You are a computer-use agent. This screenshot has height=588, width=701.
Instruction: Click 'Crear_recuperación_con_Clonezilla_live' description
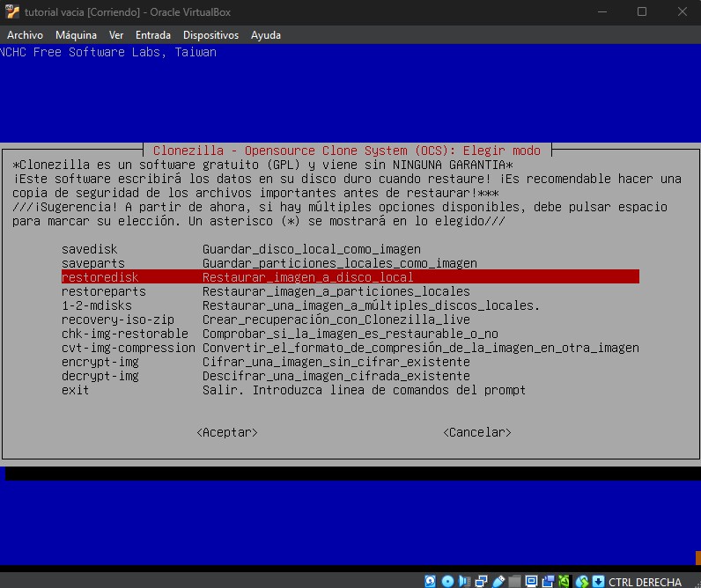[x=336, y=320]
